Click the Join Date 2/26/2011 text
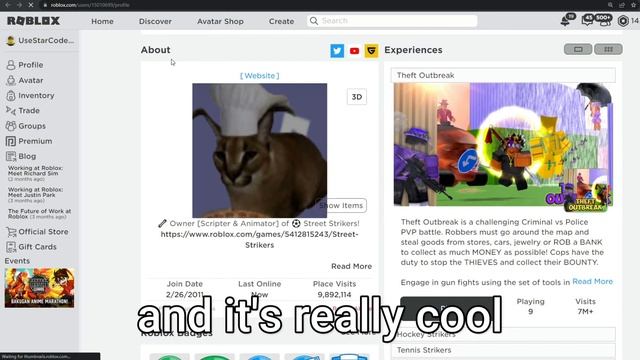 click(184, 294)
